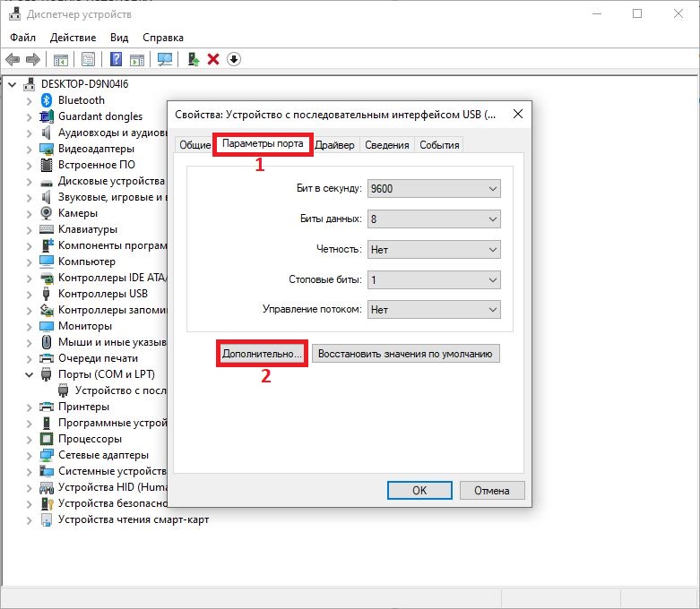Collapse the 'Порты (COM и LPT)' node
Image resolution: width=700 pixels, height=609 pixels.
(x=29, y=374)
